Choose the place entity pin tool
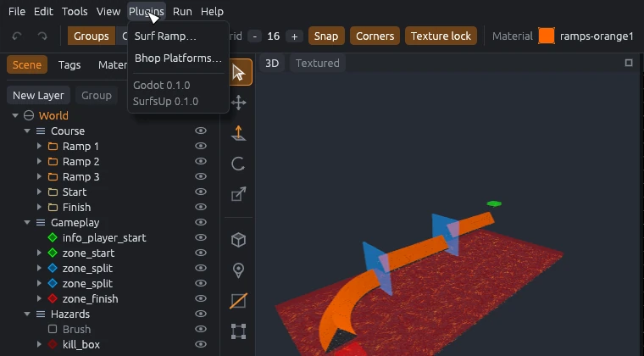644x356 pixels. [x=239, y=270]
